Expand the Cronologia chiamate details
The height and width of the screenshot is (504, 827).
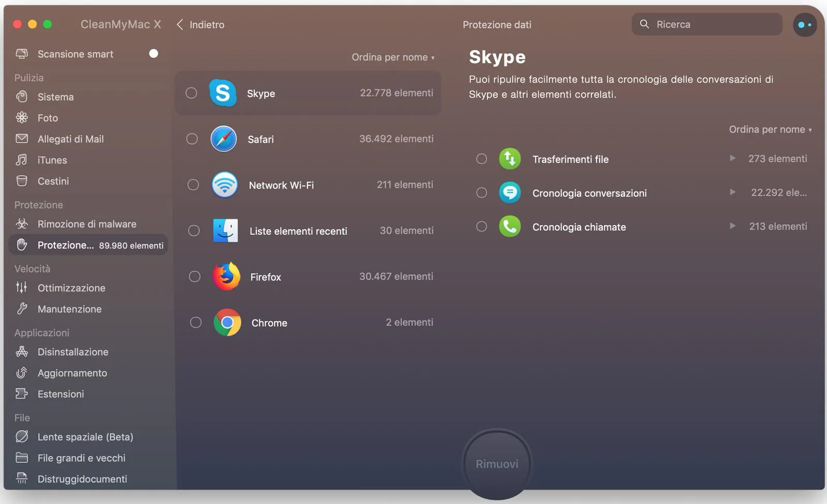pos(733,226)
